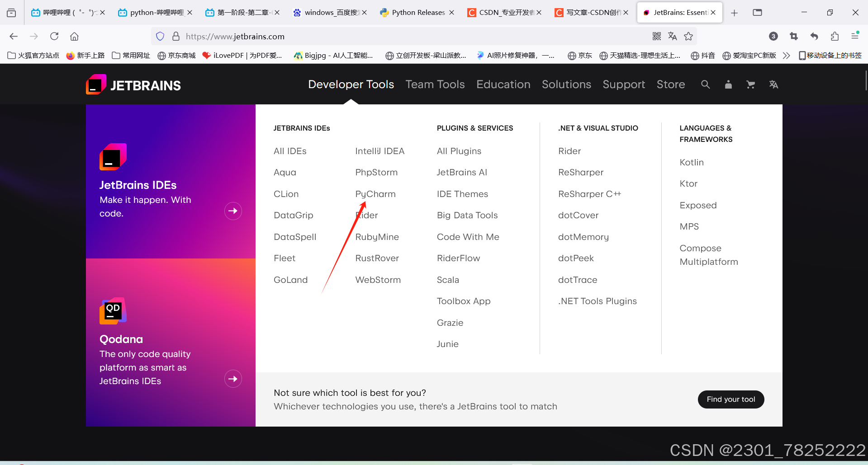Click the shield tracking protection icon
The height and width of the screenshot is (465, 868).
(160, 36)
